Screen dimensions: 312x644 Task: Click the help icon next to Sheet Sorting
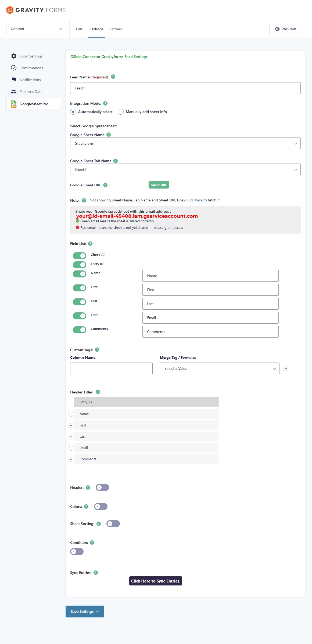pos(99,524)
